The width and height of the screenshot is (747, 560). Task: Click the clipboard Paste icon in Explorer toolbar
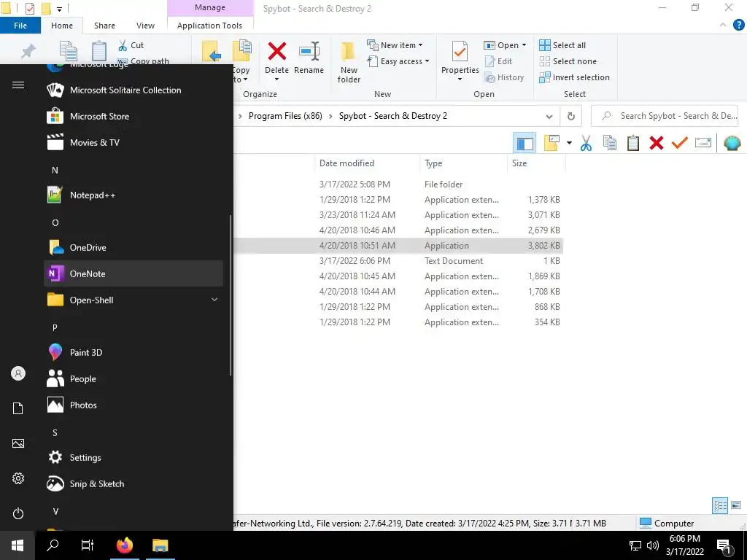pyautogui.click(x=633, y=143)
